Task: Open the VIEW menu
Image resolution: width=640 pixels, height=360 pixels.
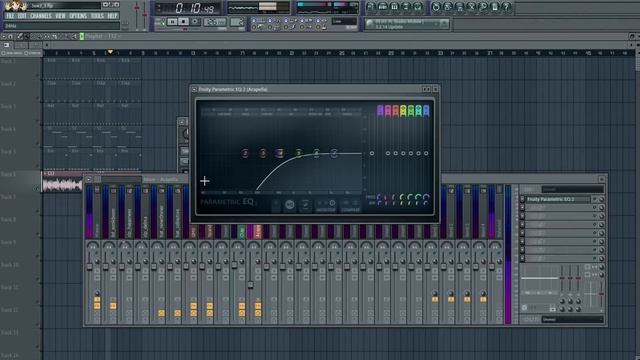Action: (x=60, y=16)
